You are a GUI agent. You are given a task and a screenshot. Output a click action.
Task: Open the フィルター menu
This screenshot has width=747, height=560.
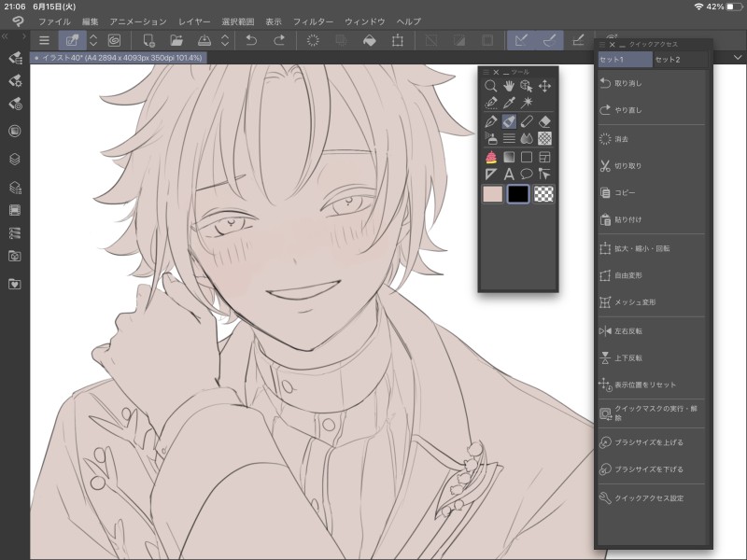313,21
